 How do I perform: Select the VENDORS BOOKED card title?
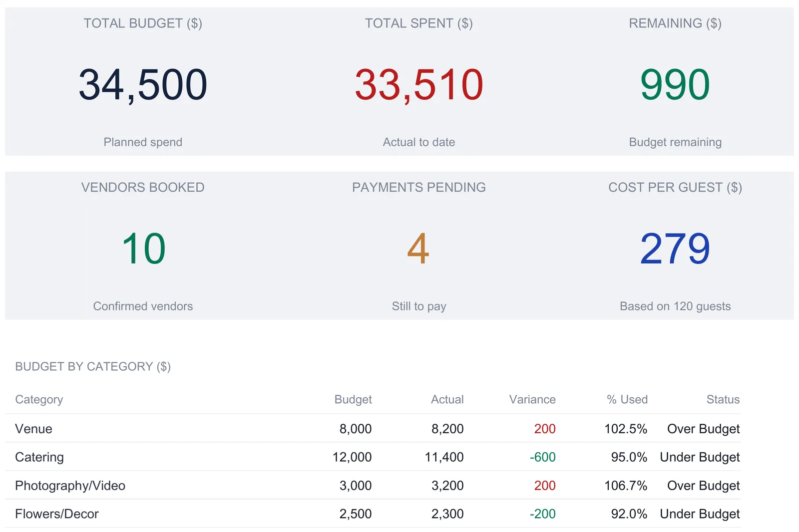click(143, 187)
